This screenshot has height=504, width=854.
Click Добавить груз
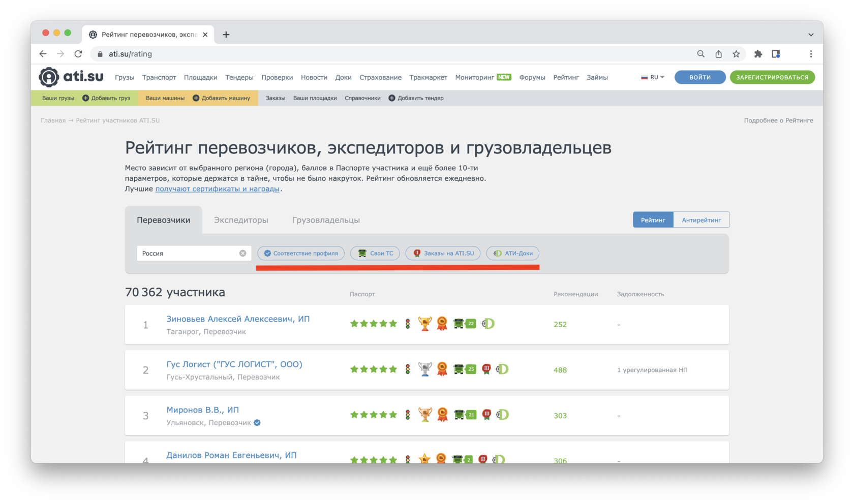[x=106, y=98]
